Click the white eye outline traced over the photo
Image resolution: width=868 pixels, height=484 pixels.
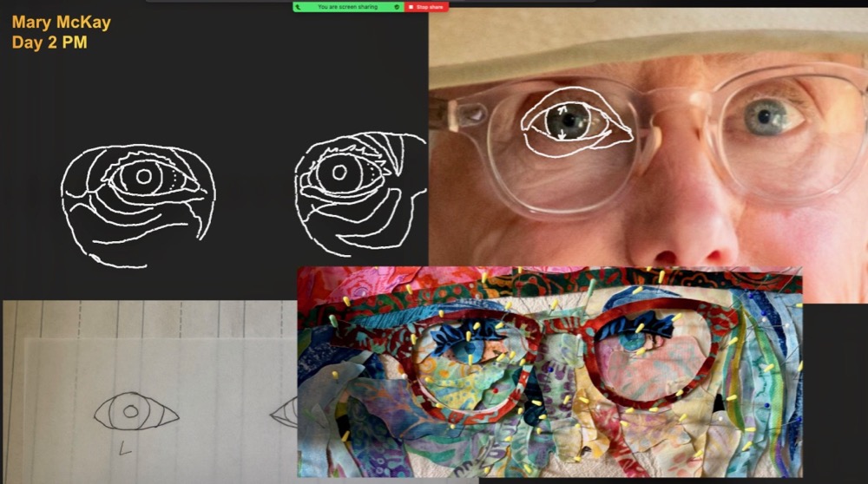point(569,122)
